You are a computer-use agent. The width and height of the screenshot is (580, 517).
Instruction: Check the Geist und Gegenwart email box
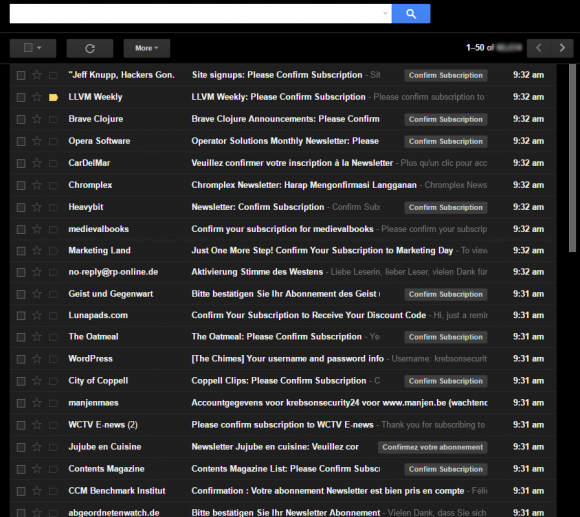coord(21,294)
